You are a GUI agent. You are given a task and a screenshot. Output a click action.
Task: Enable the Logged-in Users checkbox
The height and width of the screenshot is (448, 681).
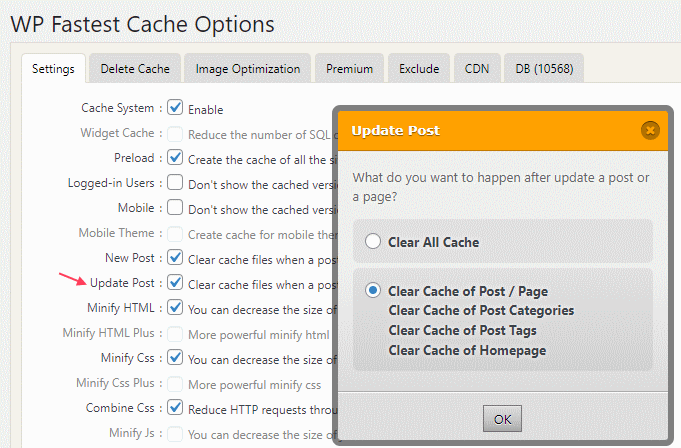point(175,182)
